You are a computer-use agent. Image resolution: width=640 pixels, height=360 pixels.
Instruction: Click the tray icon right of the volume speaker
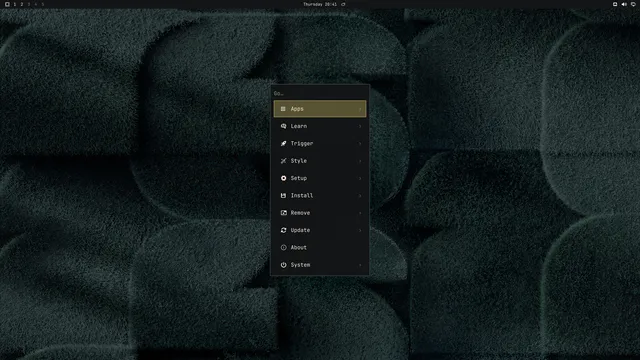pos(633,4)
